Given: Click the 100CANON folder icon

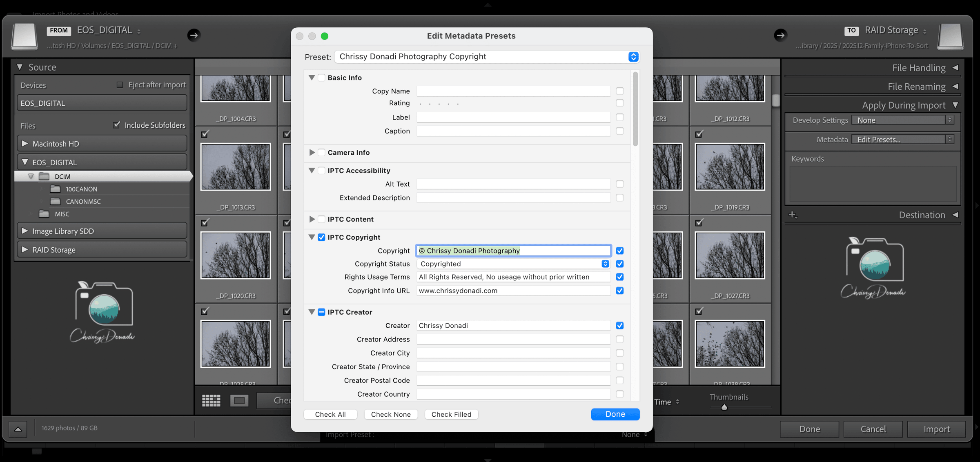Looking at the screenshot, I should [55, 189].
